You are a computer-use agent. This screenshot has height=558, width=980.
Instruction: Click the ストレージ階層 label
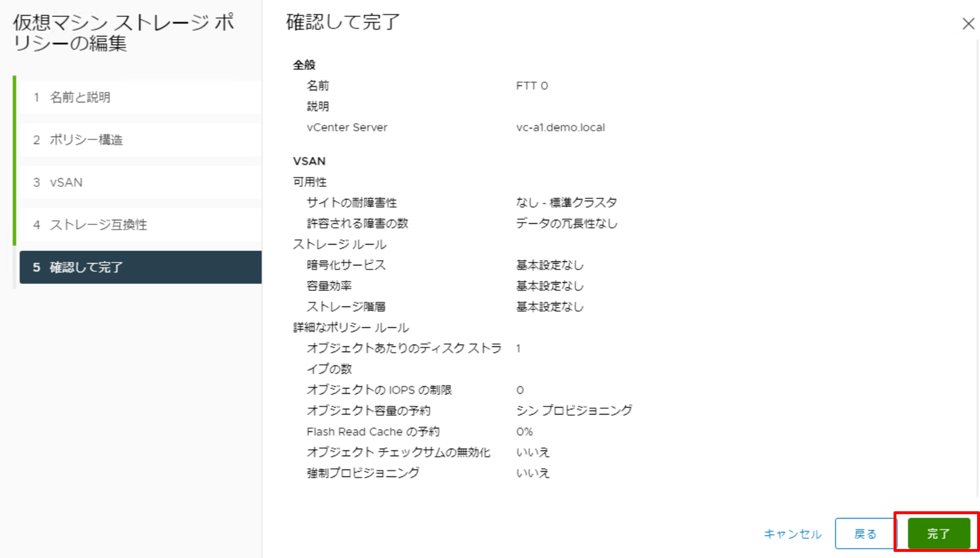[x=346, y=307]
